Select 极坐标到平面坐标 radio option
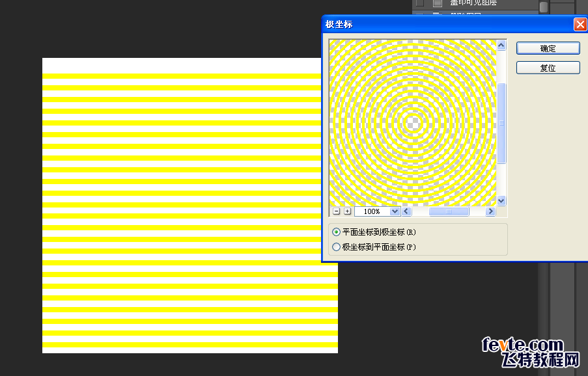588x376 pixels. point(337,247)
